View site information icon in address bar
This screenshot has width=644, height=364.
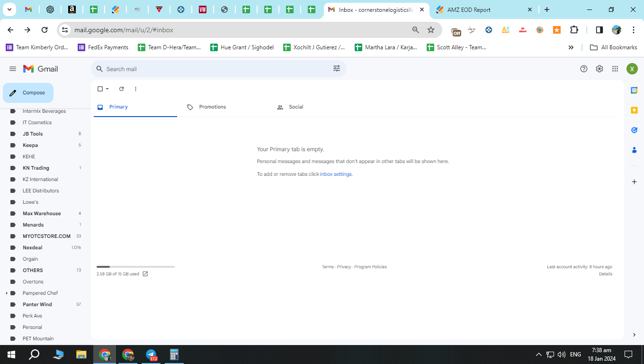coord(65,30)
